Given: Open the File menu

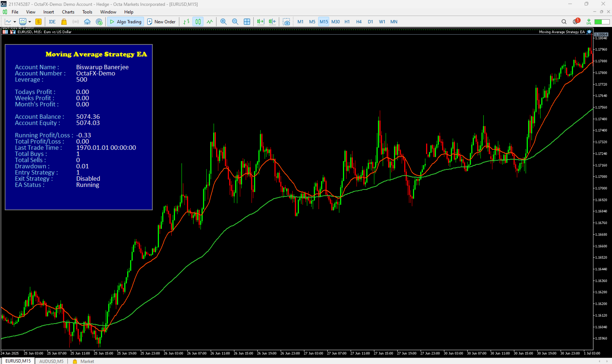Looking at the screenshot, I should click(15, 12).
